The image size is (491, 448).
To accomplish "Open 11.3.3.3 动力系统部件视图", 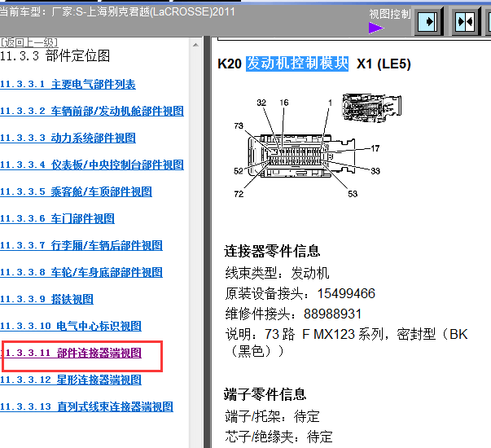I will [x=68, y=138].
